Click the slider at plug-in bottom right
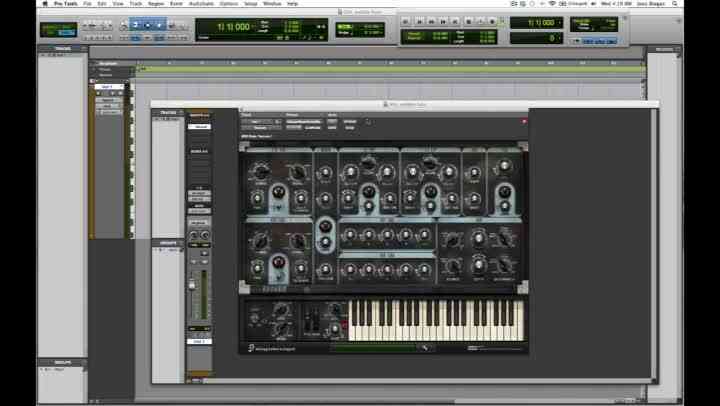The height and width of the screenshot is (406, 720). [x=495, y=348]
